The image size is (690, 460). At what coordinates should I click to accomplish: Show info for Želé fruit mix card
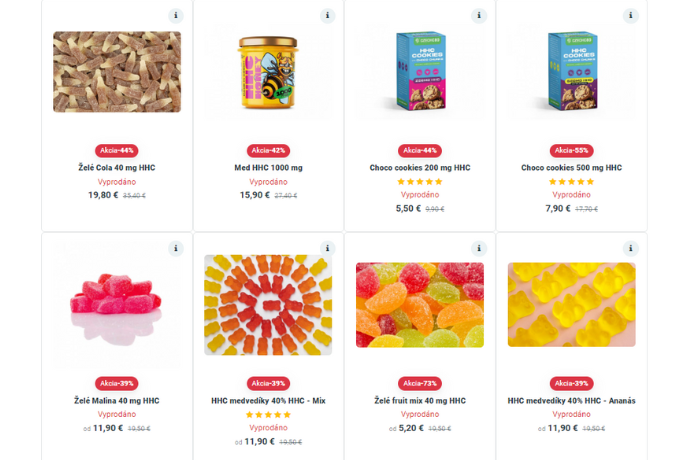point(479,248)
